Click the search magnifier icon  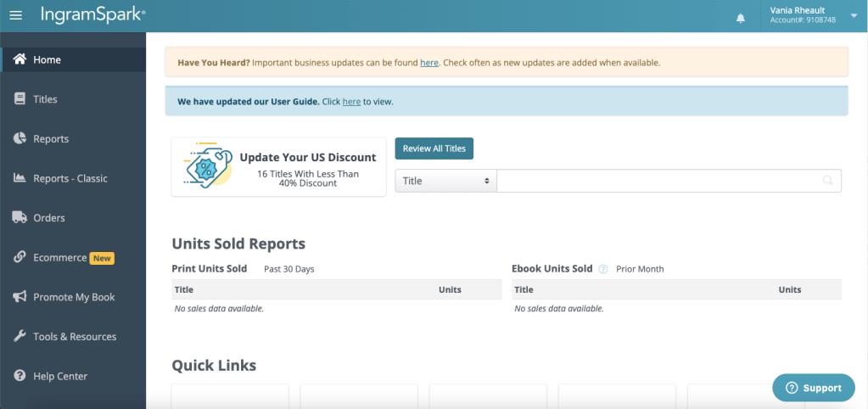tap(827, 181)
